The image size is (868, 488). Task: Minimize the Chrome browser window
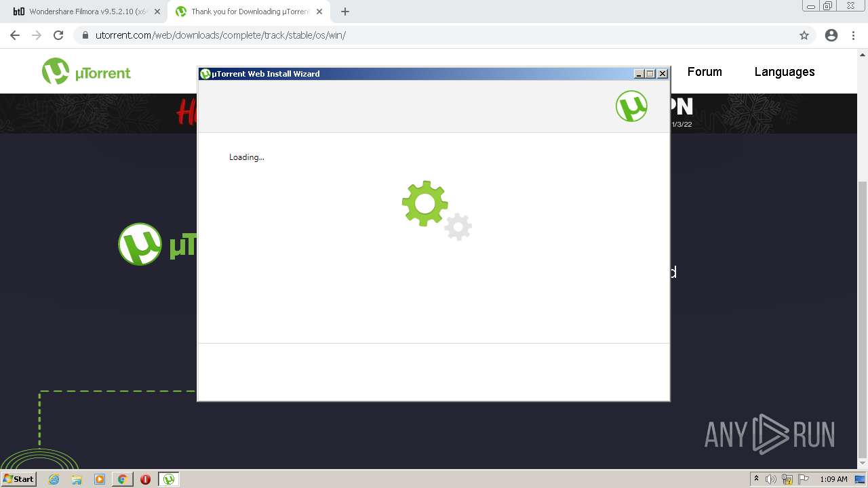click(811, 5)
